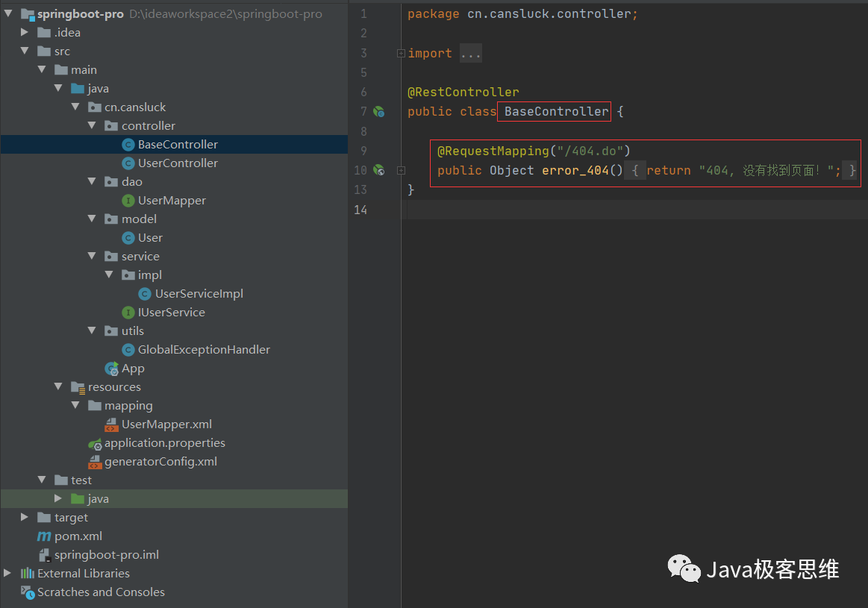The image size is (868, 608).
Task: Collapse the service package
Action: tap(92, 256)
